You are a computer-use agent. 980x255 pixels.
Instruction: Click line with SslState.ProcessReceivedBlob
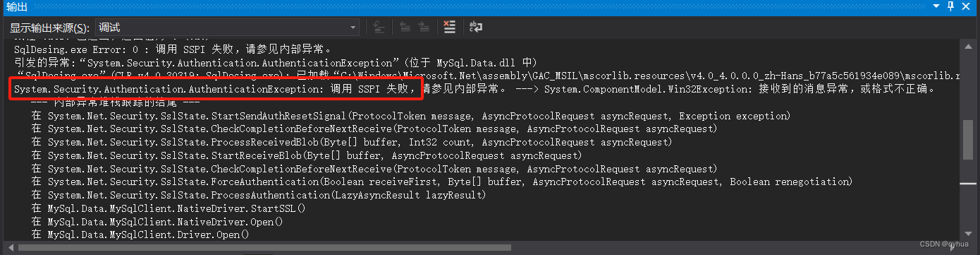click(x=352, y=142)
